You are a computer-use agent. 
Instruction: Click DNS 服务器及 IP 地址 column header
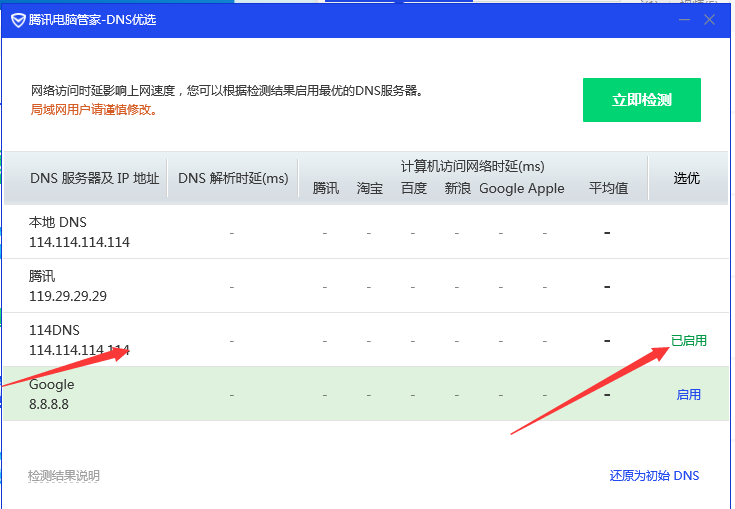click(95, 178)
